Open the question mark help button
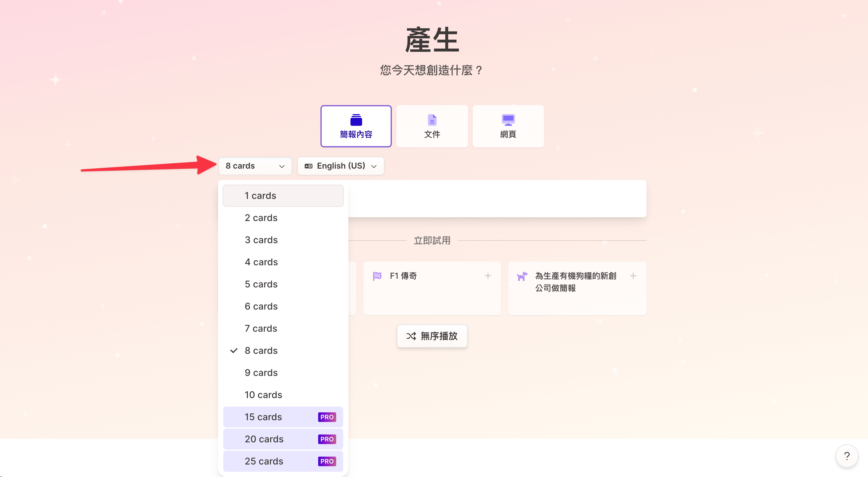The height and width of the screenshot is (477, 868). [846, 456]
